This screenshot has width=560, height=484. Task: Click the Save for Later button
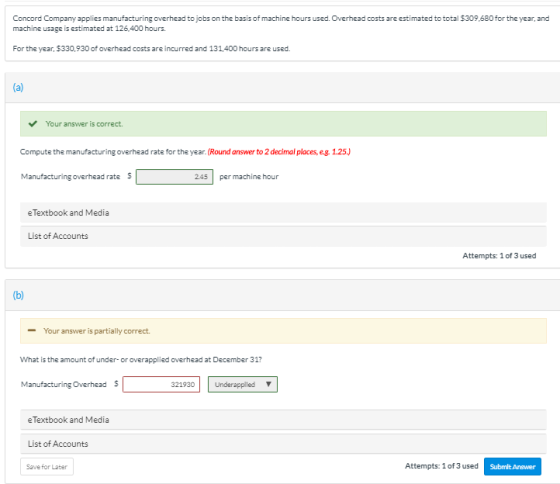47,467
